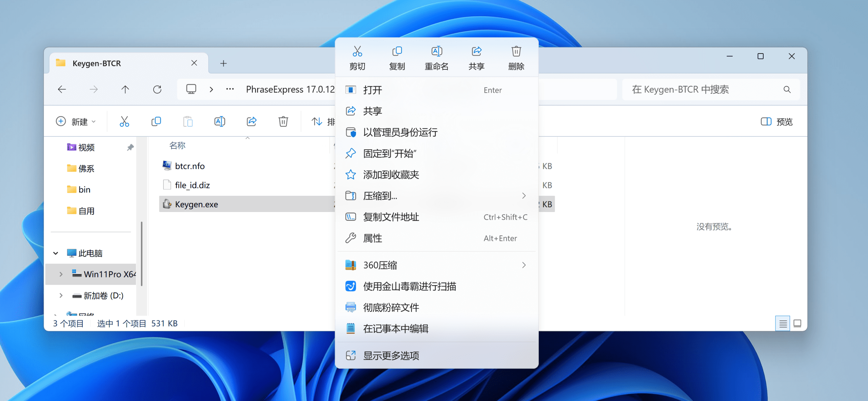Switch to large thumbnails view icon
This screenshot has width=868, height=401.
tap(797, 323)
